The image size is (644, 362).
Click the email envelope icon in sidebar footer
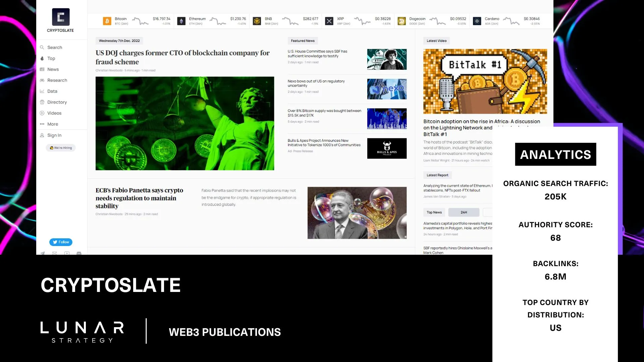tap(55, 253)
